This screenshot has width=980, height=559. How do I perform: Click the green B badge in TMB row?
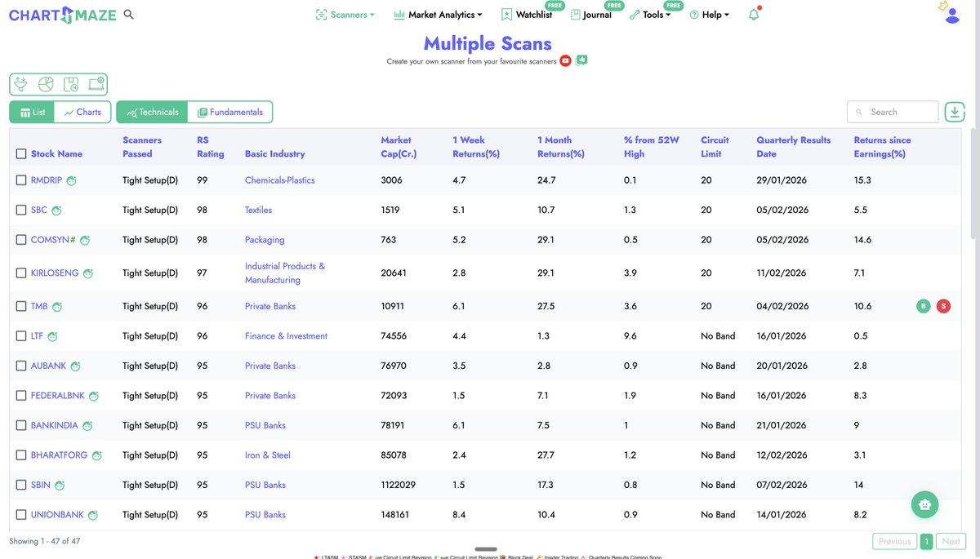(924, 306)
